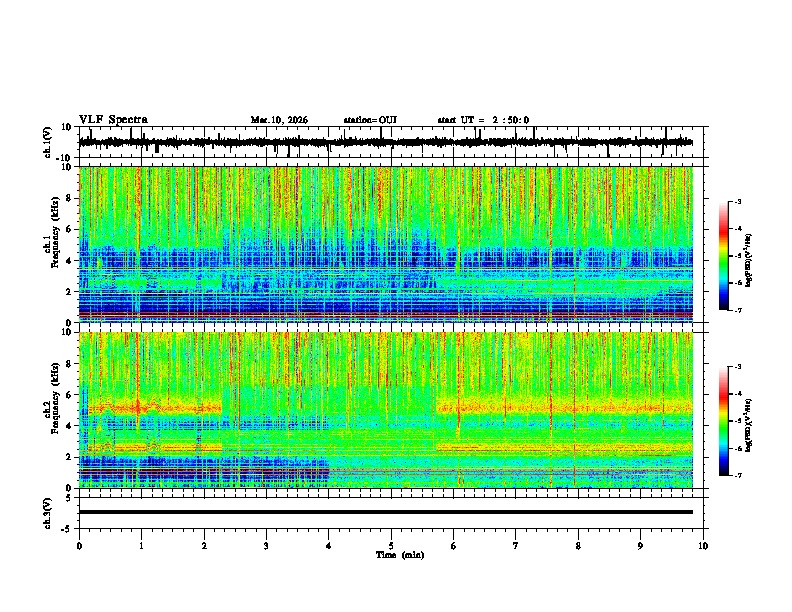Click time axis tick label "7"
Viewport: 792px width, 612px height.
516,546
